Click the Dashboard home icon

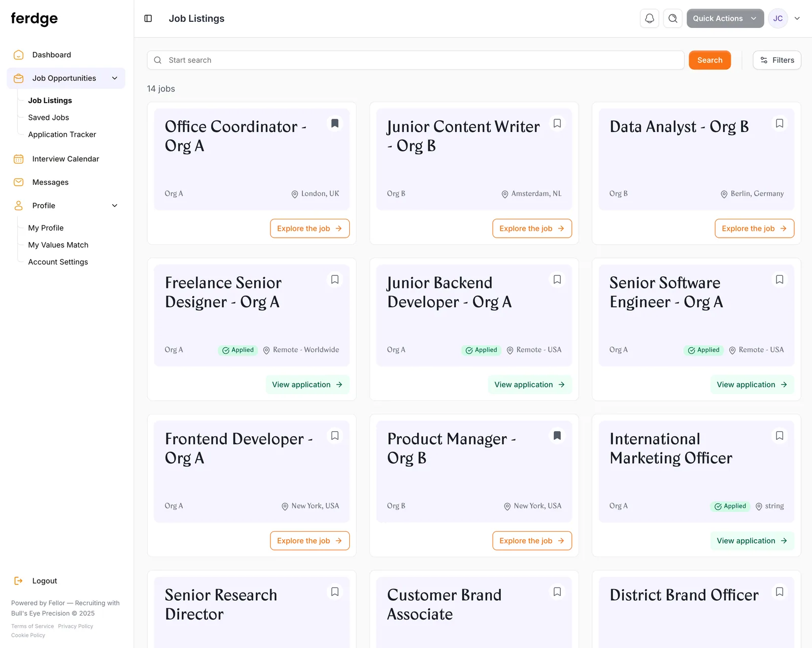pyautogui.click(x=19, y=55)
